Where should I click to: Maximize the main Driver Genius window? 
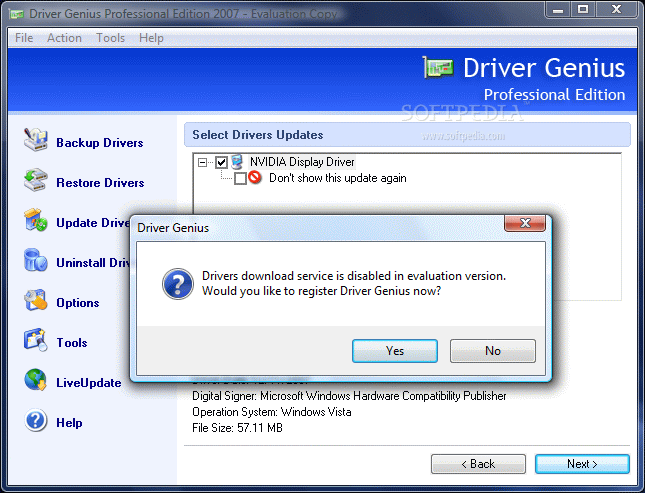pyautogui.click(x=583, y=9)
